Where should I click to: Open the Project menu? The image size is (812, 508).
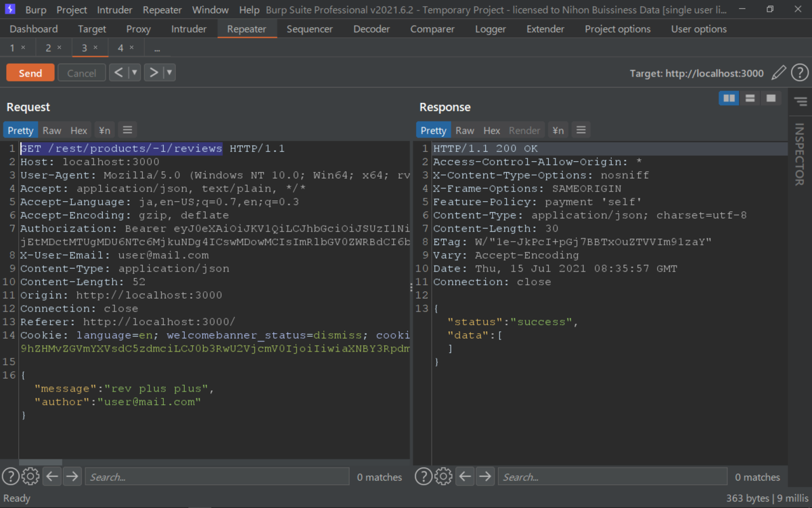pyautogui.click(x=72, y=10)
